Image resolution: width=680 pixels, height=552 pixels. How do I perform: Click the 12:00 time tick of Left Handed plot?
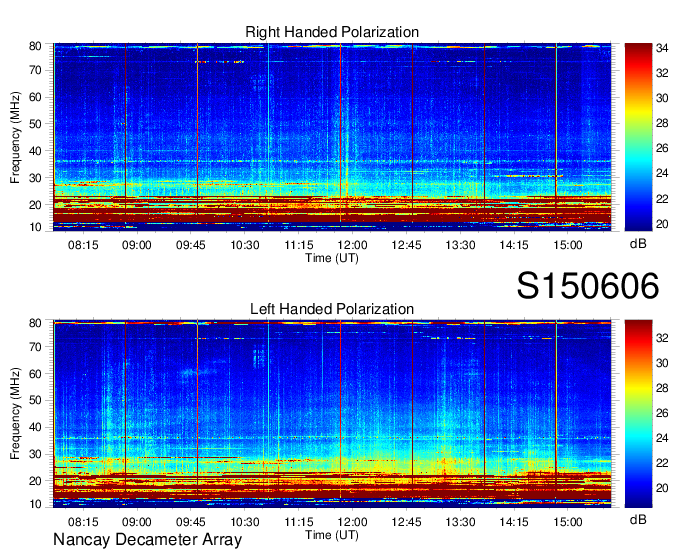(353, 522)
